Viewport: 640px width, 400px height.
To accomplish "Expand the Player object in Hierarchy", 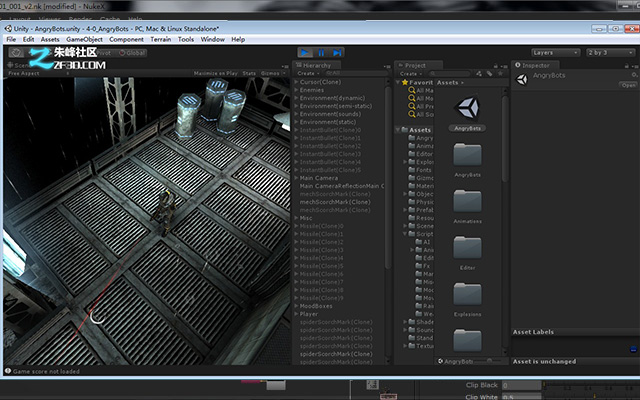I will pyautogui.click(x=296, y=314).
